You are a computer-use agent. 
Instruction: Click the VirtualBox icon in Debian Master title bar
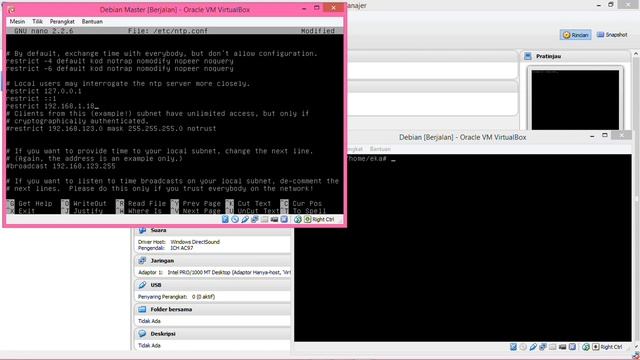click(x=11, y=9)
